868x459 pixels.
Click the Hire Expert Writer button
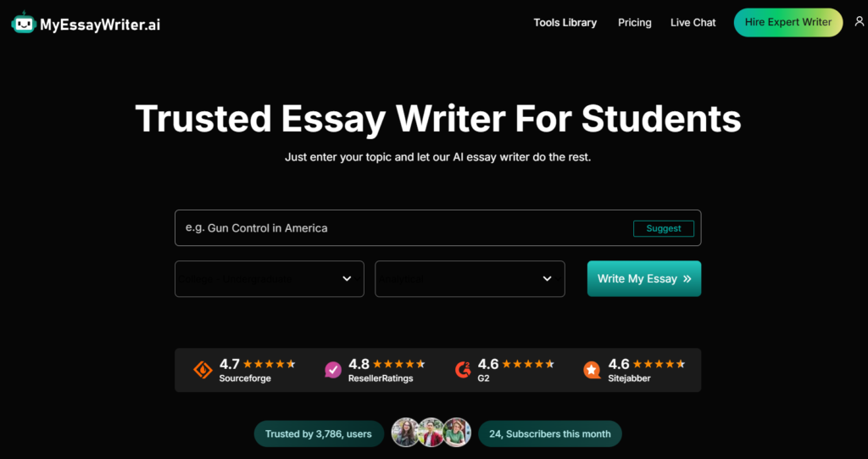point(788,23)
